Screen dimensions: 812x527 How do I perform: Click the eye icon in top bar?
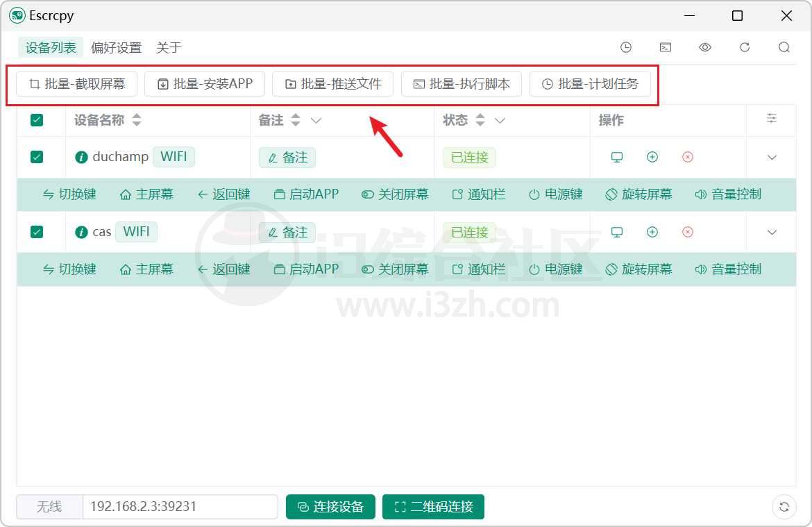click(x=705, y=48)
